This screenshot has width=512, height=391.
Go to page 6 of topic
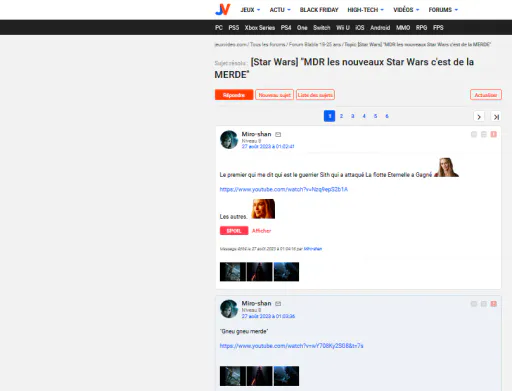point(387,116)
